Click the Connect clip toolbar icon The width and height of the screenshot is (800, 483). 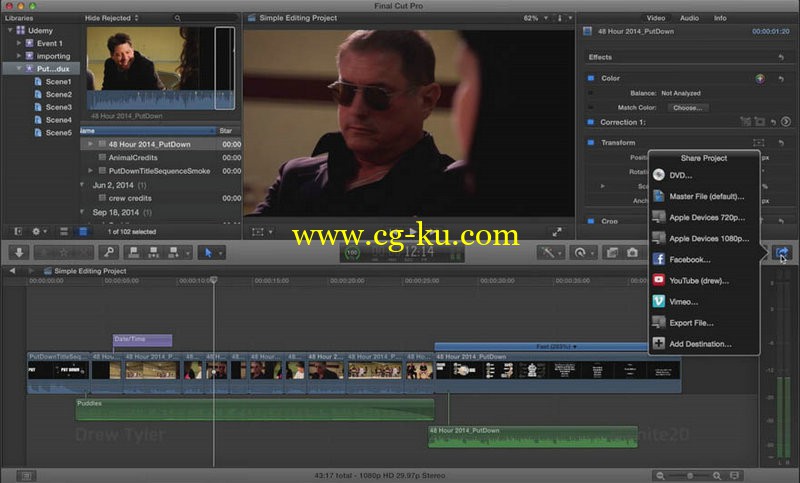coord(134,252)
